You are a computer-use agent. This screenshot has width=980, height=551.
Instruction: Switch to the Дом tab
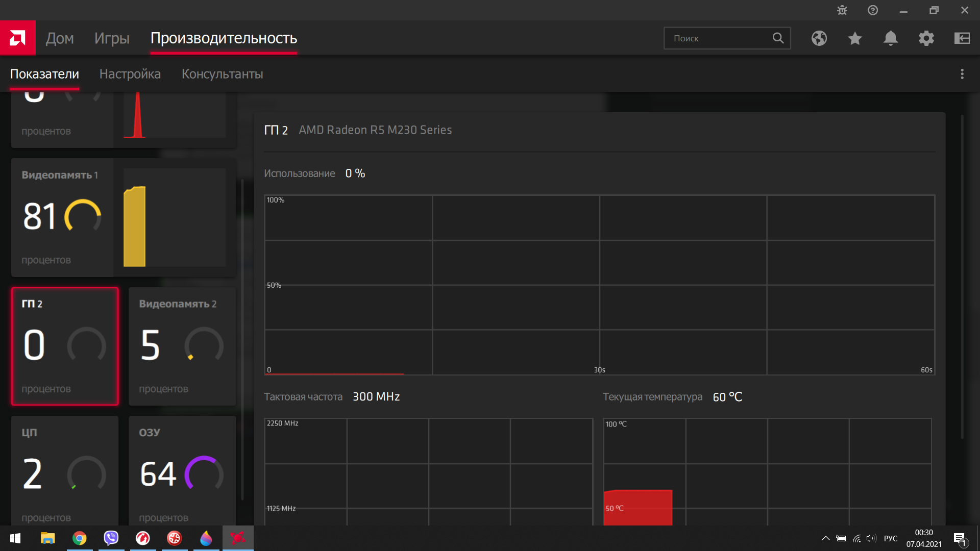point(60,38)
